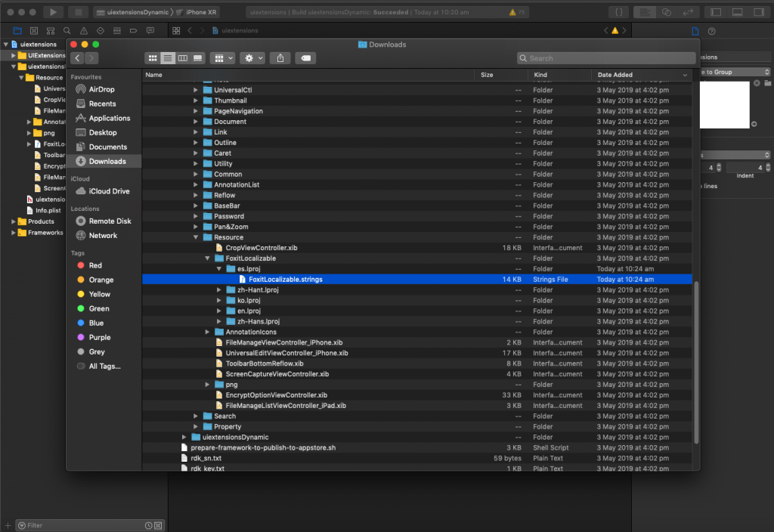Open the Action gear menu in Finder

[253, 58]
